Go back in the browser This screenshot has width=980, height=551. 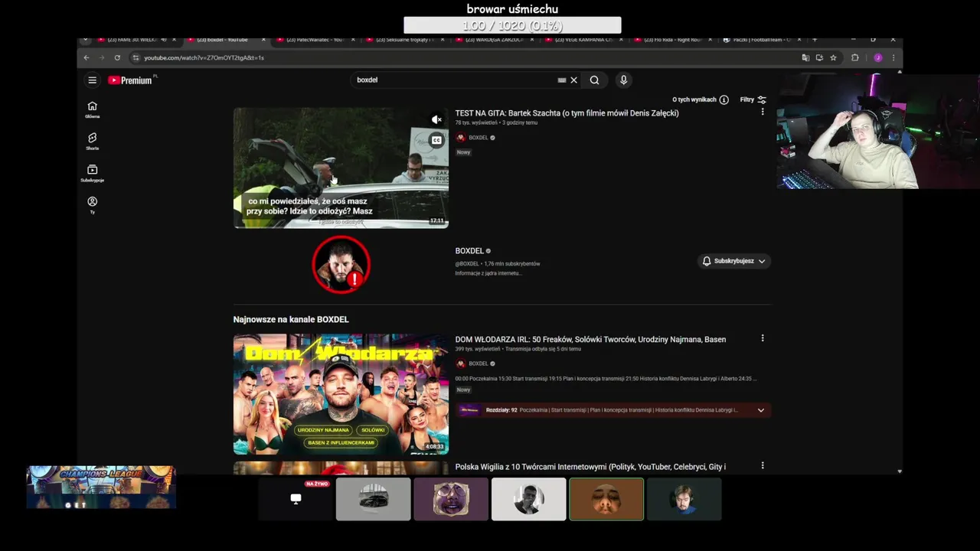pos(86,57)
